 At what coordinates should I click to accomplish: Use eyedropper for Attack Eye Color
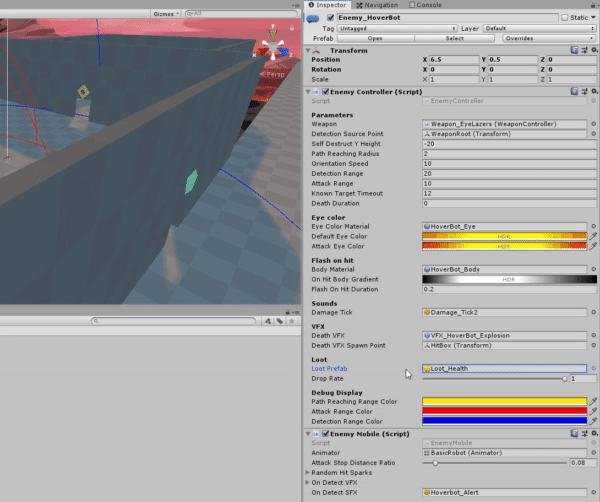[x=593, y=246]
